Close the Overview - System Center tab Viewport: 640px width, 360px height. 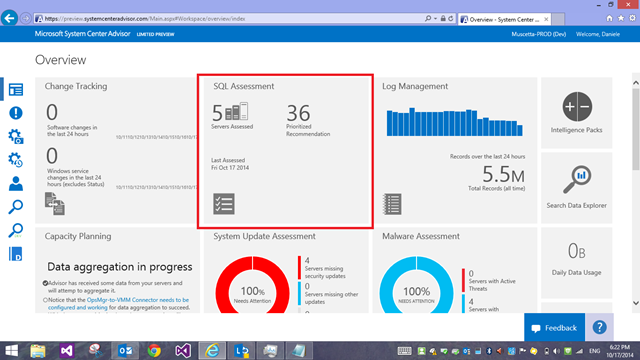(x=546, y=19)
